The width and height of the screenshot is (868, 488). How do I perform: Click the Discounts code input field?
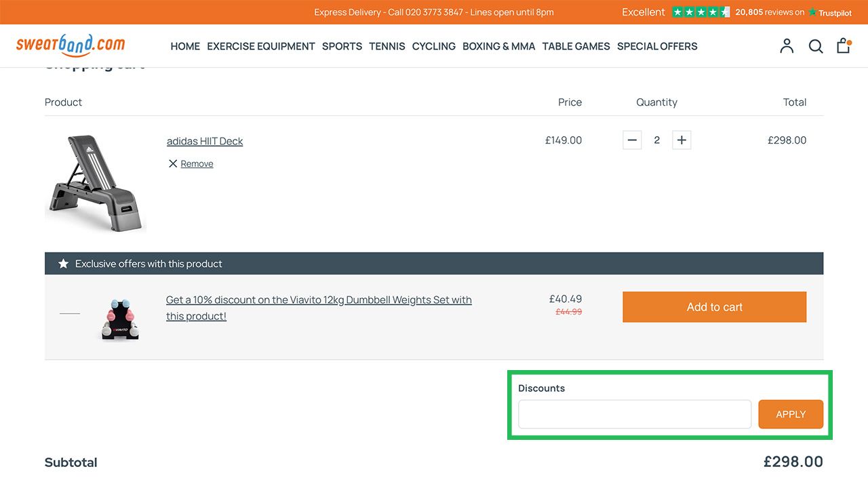tap(635, 414)
